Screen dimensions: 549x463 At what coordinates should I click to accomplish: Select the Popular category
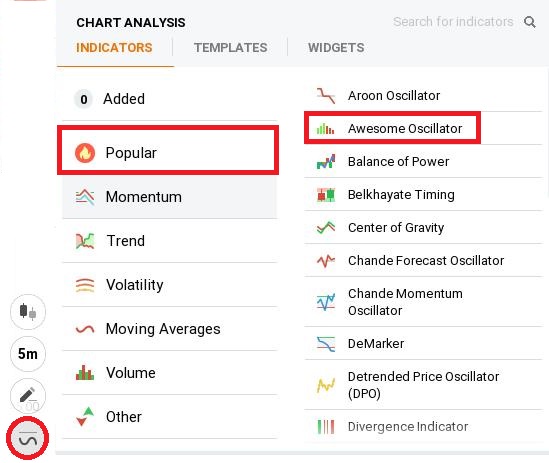[x=168, y=153]
